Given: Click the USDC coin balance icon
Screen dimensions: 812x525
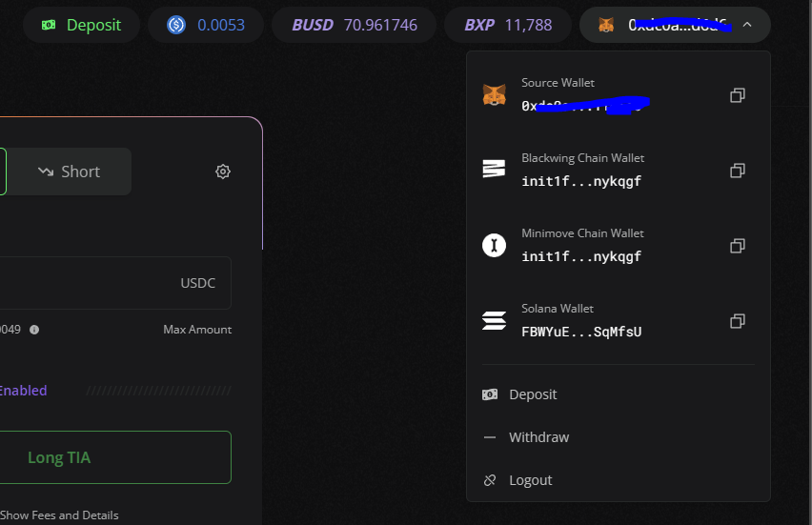Looking at the screenshot, I should (x=176, y=25).
